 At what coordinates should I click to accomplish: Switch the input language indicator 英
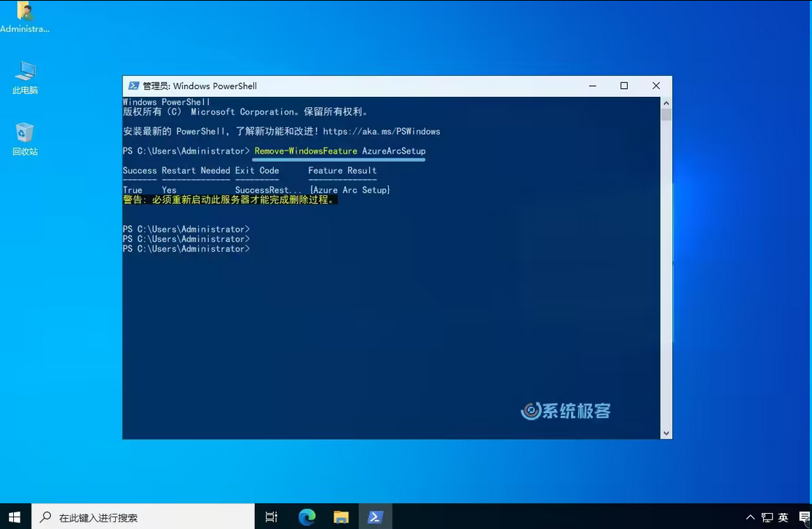[784, 517]
